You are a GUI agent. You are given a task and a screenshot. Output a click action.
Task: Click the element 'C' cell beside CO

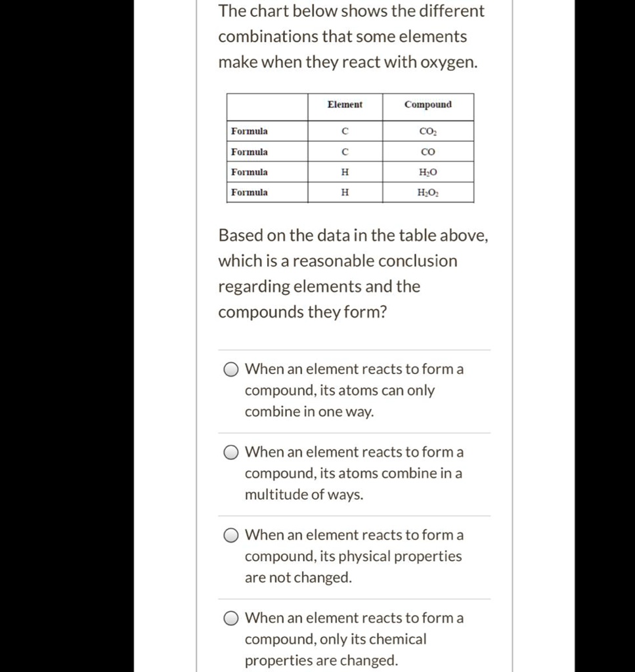(x=345, y=152)
